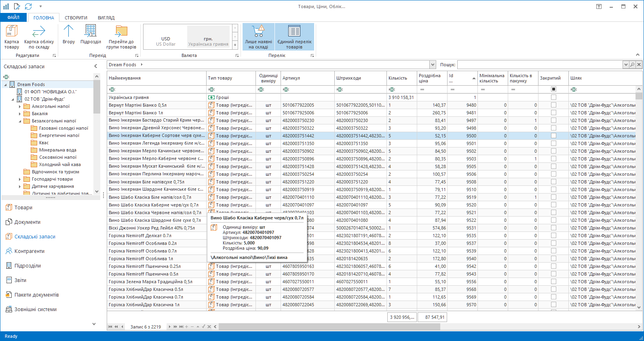Toggle Закритий for Вино Інкерман Легенда Інкерману row
Screen dimensions: 644x341
(x=553, y=143)
